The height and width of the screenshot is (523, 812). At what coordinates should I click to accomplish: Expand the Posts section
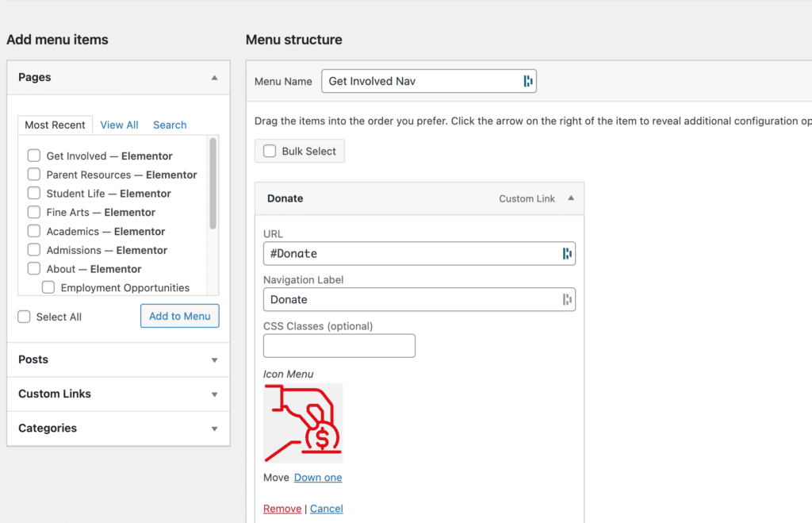214,360
